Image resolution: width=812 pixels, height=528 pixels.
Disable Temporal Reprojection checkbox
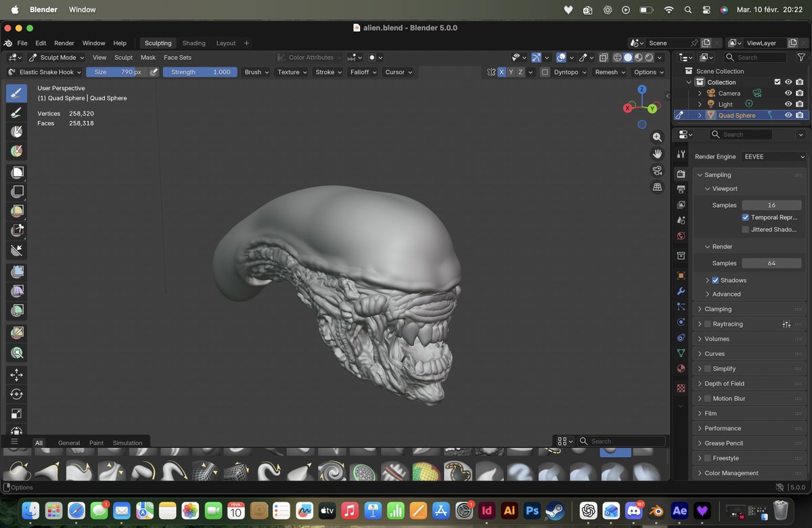pyautogui.click(x=745, y=217)
